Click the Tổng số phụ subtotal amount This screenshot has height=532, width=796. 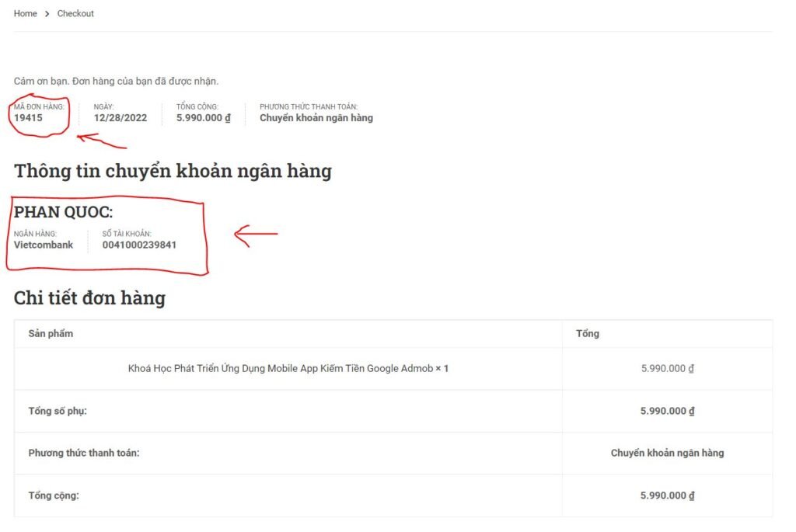click(x=667, y=411)
